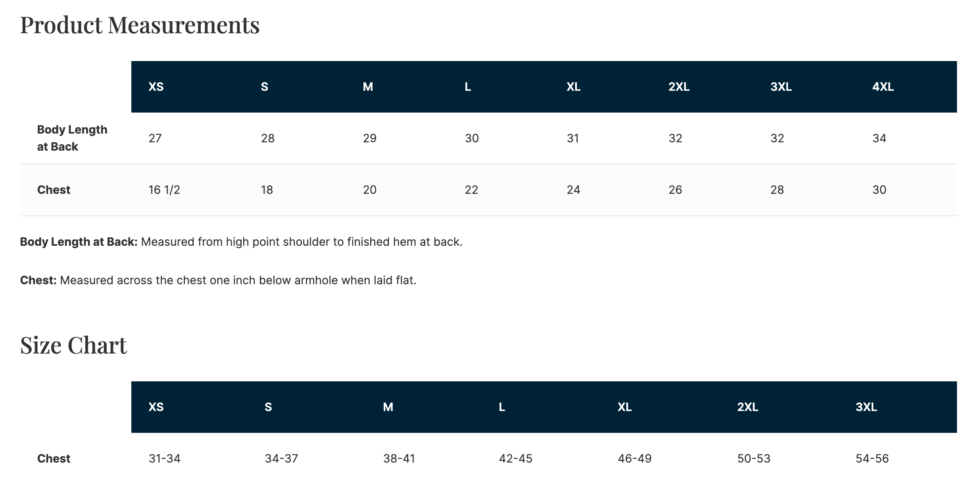
Task: Click the Product Measurements heading
Action: (x=140, y=25)
